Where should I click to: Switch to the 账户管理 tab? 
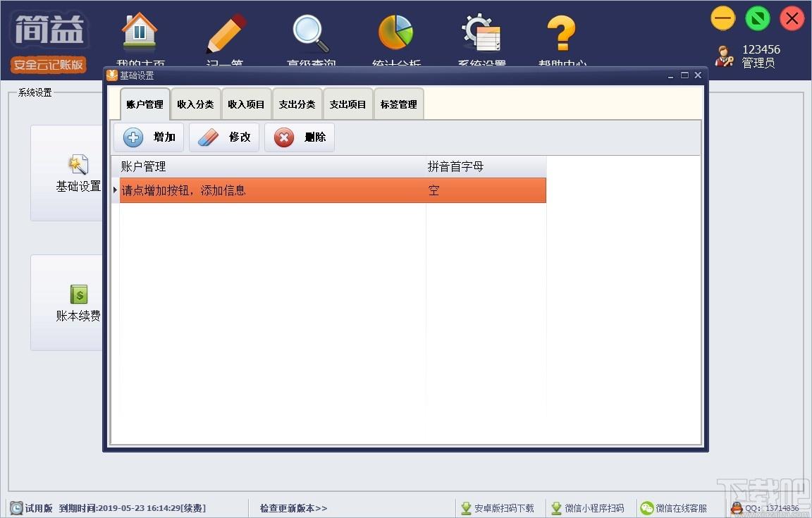click(145, 104)
